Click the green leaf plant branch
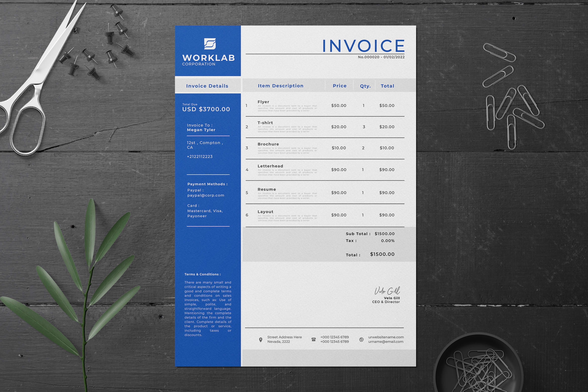588x392 pixels. coord(73,294)
